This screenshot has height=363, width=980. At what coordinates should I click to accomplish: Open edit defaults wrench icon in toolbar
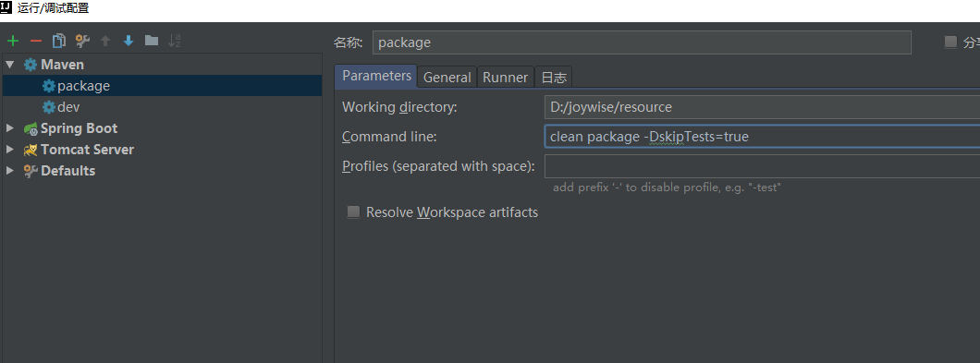pyautogui.click(x=82, y=42)
